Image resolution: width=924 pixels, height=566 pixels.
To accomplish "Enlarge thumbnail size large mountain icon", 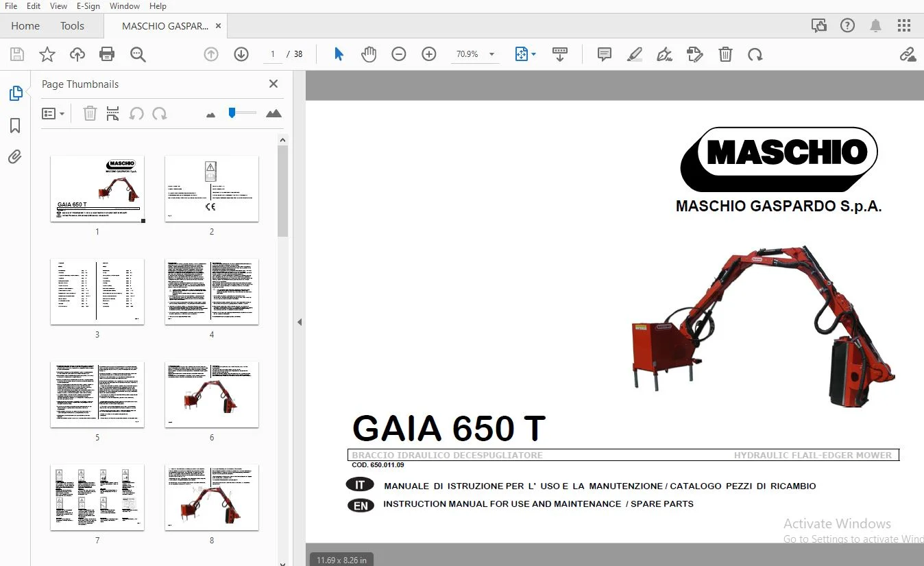I will pos(273,113).
